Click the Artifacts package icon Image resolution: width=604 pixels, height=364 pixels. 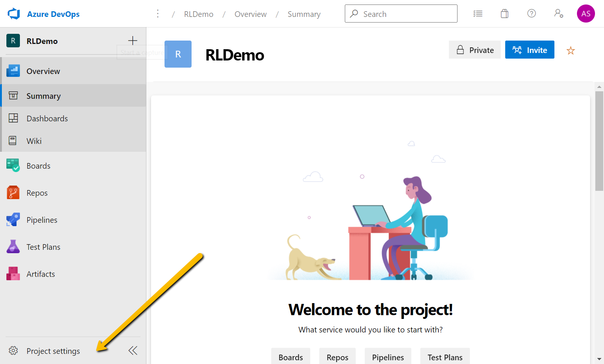coord(13,273)
